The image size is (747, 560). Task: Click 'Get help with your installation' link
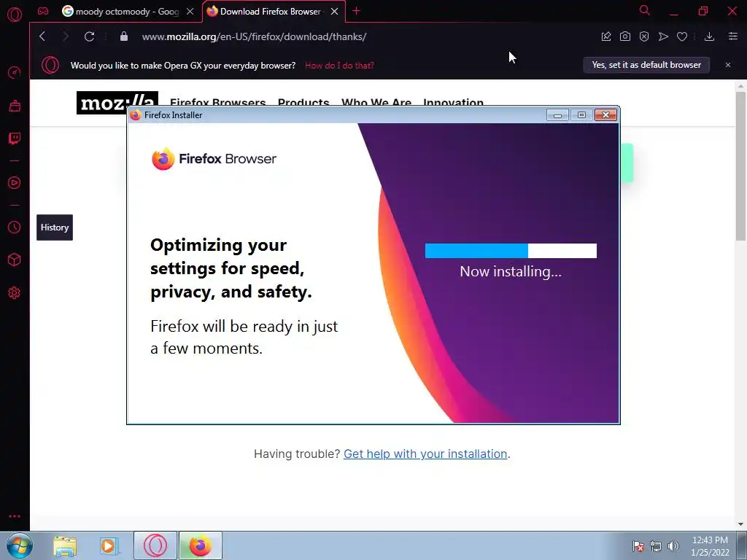point(425,454)
